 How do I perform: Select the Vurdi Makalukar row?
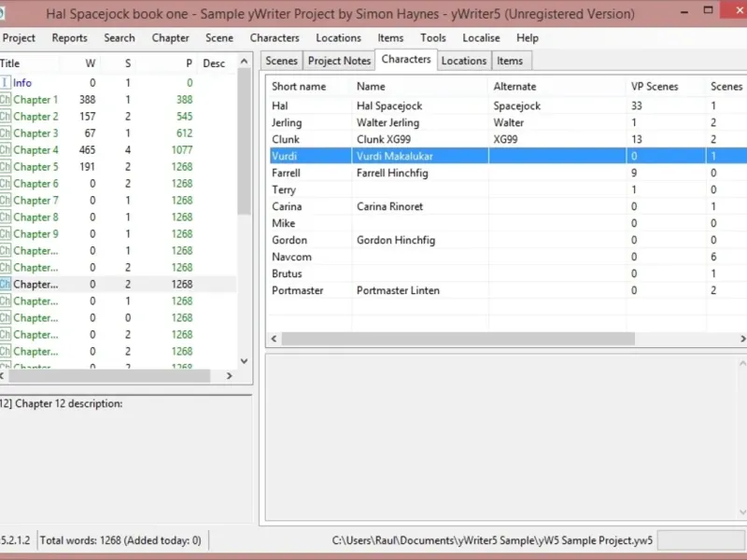point(507,156)
